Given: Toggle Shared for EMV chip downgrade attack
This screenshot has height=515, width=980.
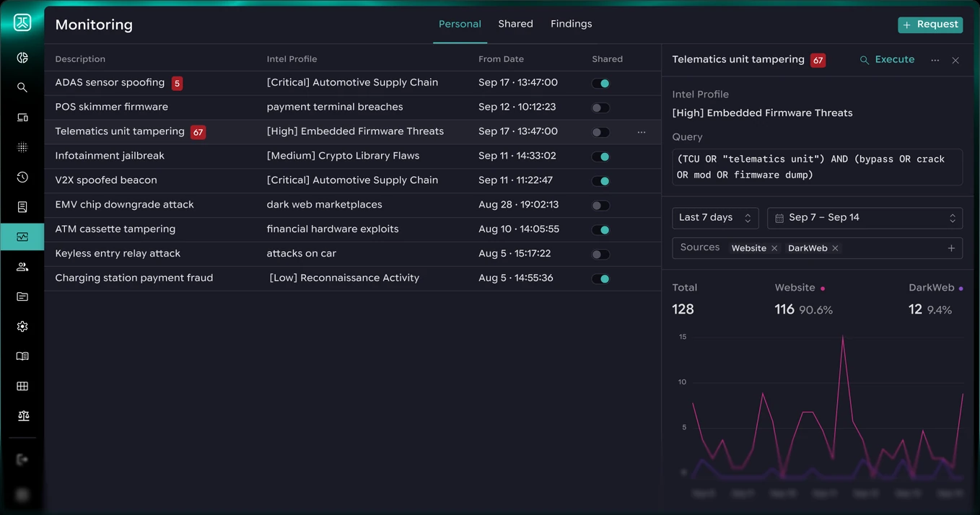Looking at the screenshot, I should point(600,206).
